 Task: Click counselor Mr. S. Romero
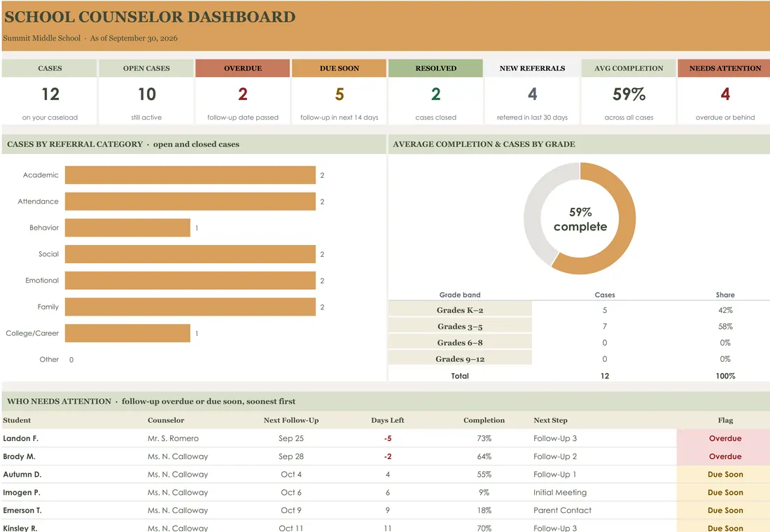click(173, 438)
